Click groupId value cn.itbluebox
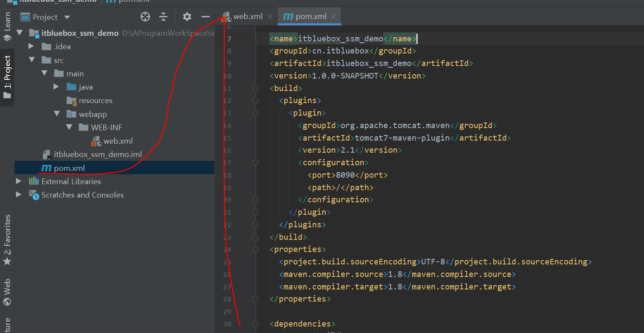The width and height of the screenshot is (644, 333). (341, 51)
